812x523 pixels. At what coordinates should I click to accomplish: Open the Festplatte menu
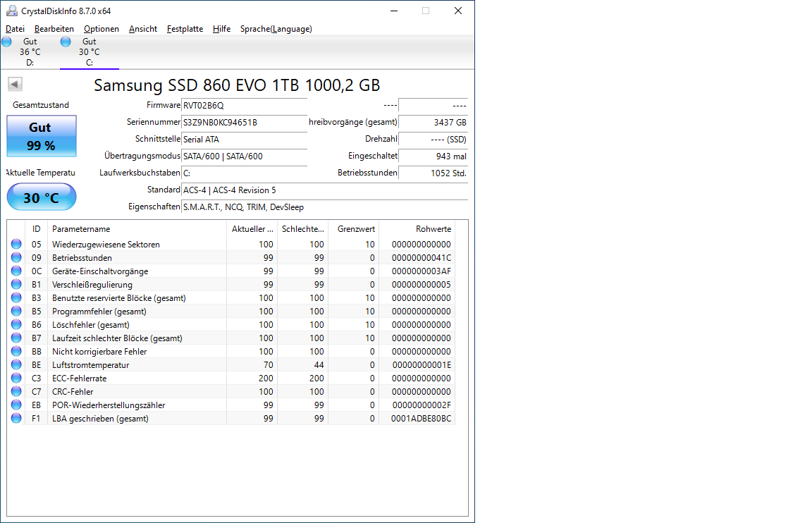185,29
